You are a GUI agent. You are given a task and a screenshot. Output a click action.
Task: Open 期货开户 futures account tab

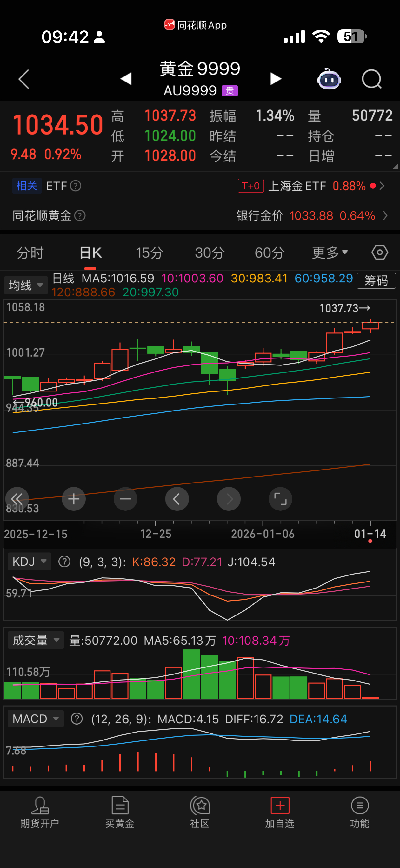(x=40, y=813)
